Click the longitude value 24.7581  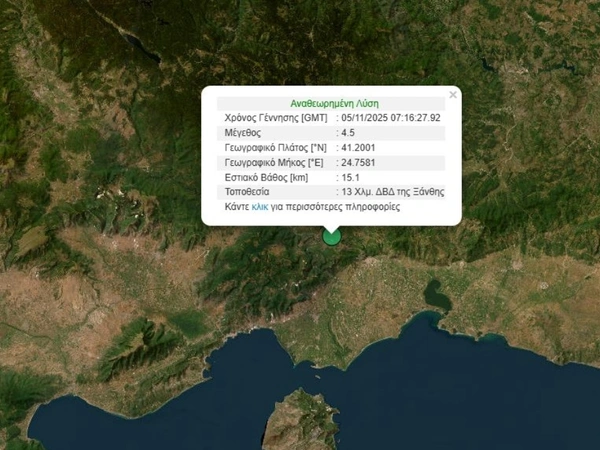point(357,162)
